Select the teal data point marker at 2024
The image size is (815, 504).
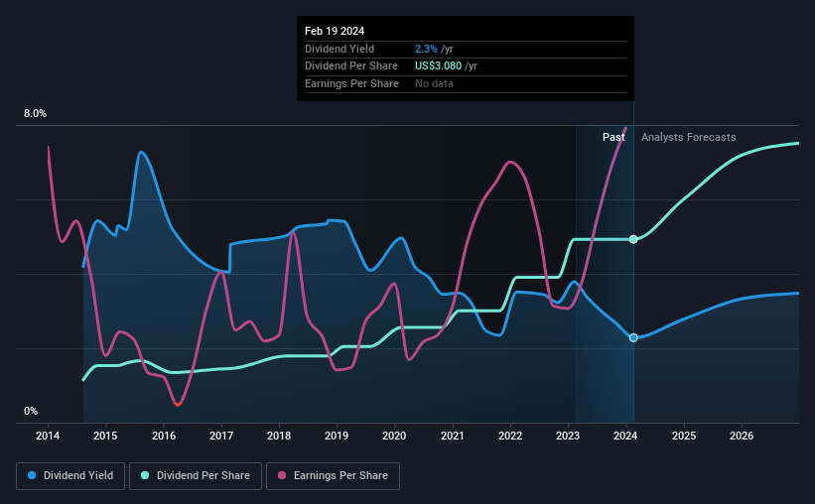point(633,239)
